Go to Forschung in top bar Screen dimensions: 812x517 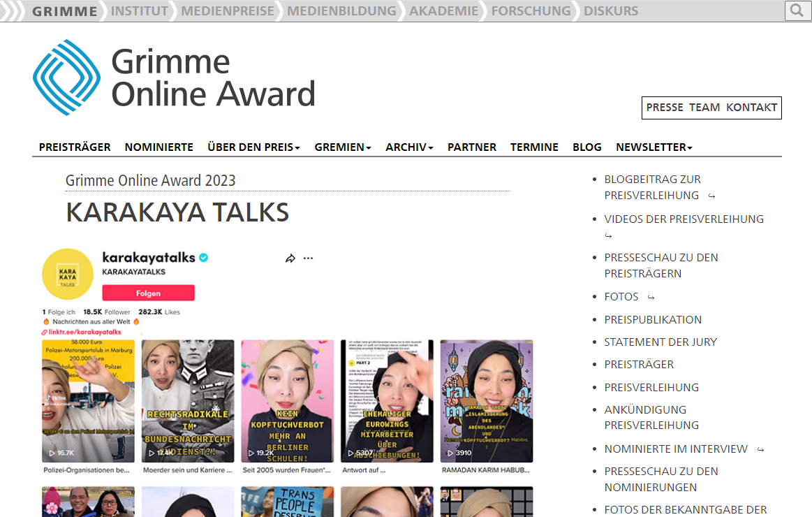531,11
